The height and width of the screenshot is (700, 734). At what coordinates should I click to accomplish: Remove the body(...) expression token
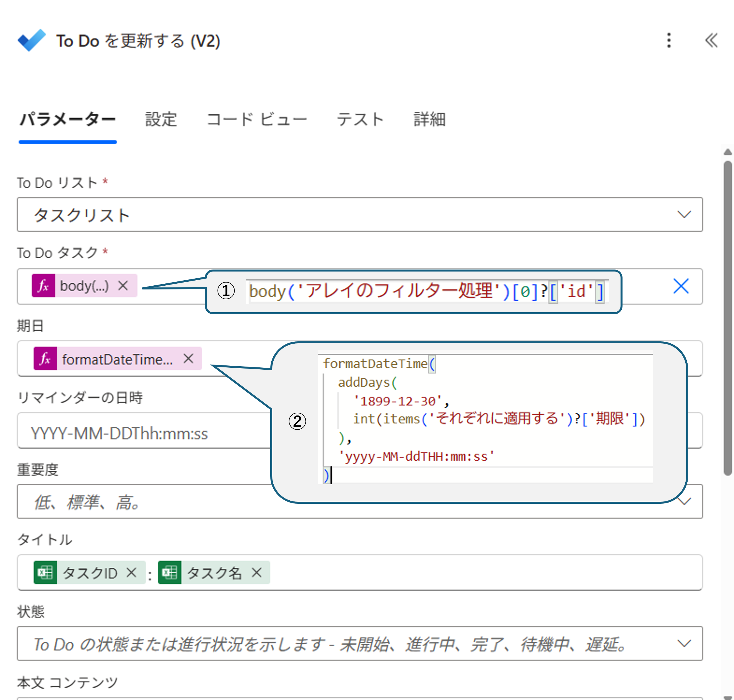click(x=123, y=286)
